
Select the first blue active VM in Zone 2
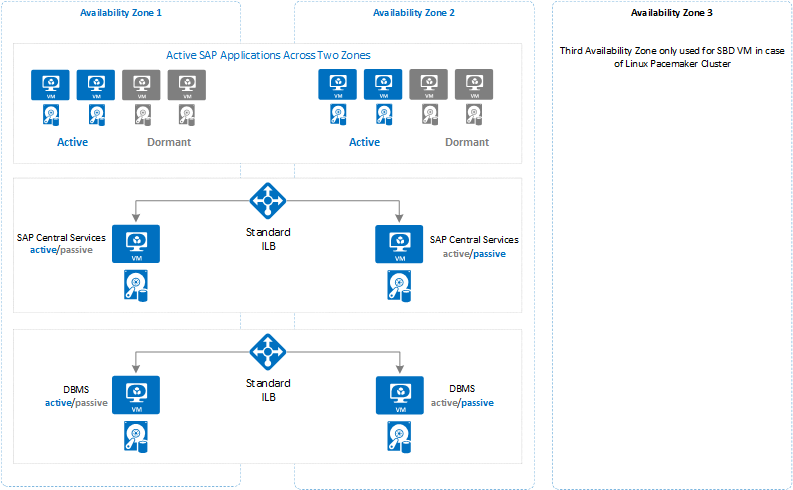click(x=337, y=84)
